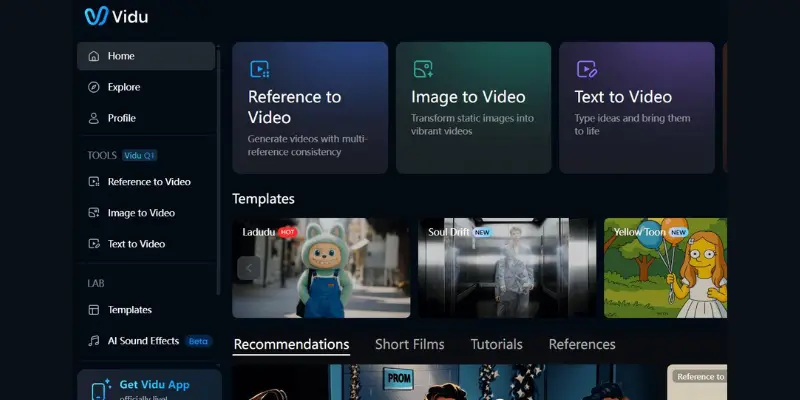This screenshot has width=800, height=400.
Task: Switch to the Recommendations tab
Action: 291,344
